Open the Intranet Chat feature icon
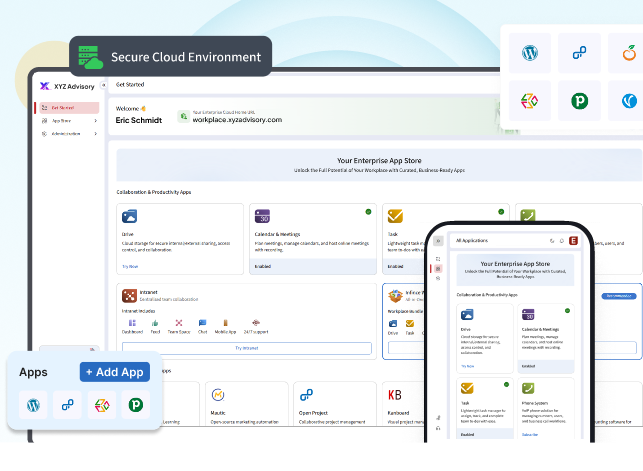Image resolution: width=643 pixels, height=471 pixels. pos(203,324)
